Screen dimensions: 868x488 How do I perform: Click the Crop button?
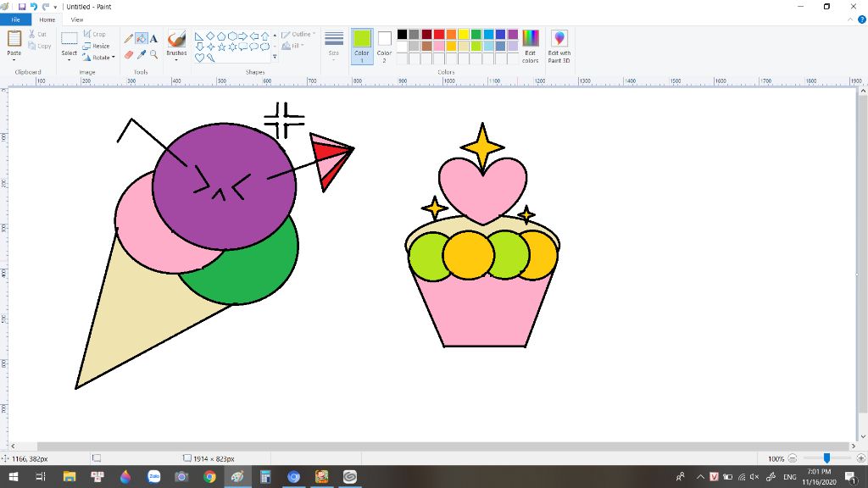[x=94, y=34]
